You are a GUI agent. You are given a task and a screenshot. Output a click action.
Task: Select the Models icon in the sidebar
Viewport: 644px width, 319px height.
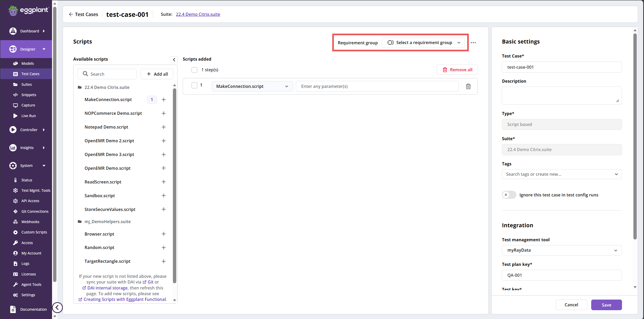pyautogui.click(x=16, y=63)
